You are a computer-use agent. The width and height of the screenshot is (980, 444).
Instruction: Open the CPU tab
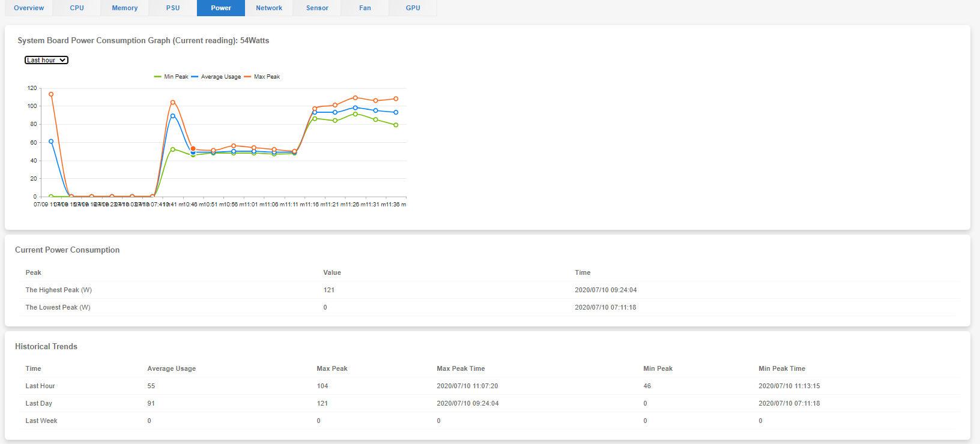(x=77, y=8)
